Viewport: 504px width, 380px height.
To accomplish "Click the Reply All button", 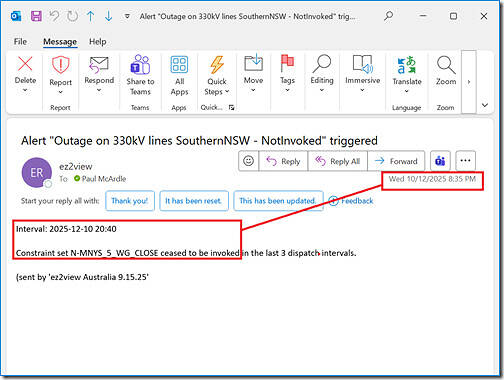I will pyautogui.click(x=338, y=161).
